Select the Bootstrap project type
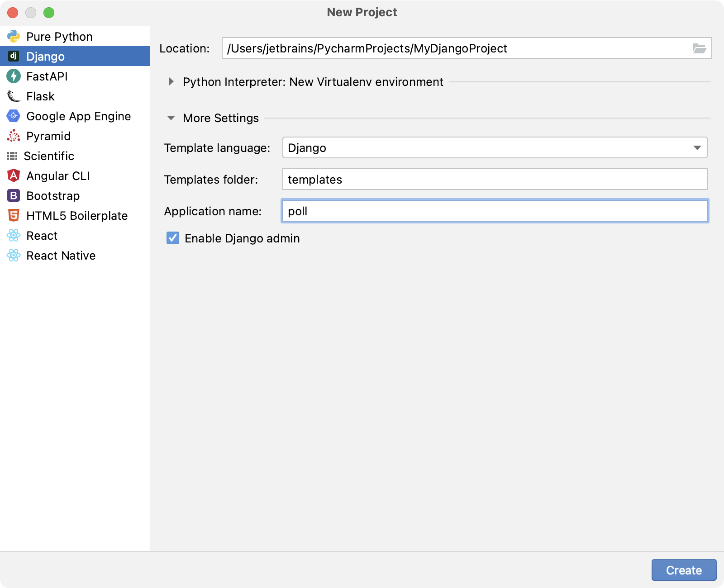 tap(52, 195)
